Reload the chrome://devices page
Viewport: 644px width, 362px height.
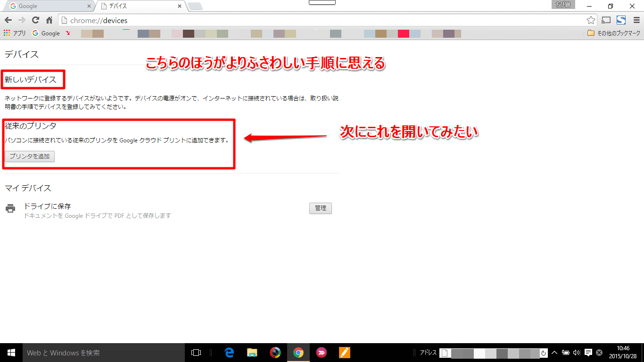35,20
